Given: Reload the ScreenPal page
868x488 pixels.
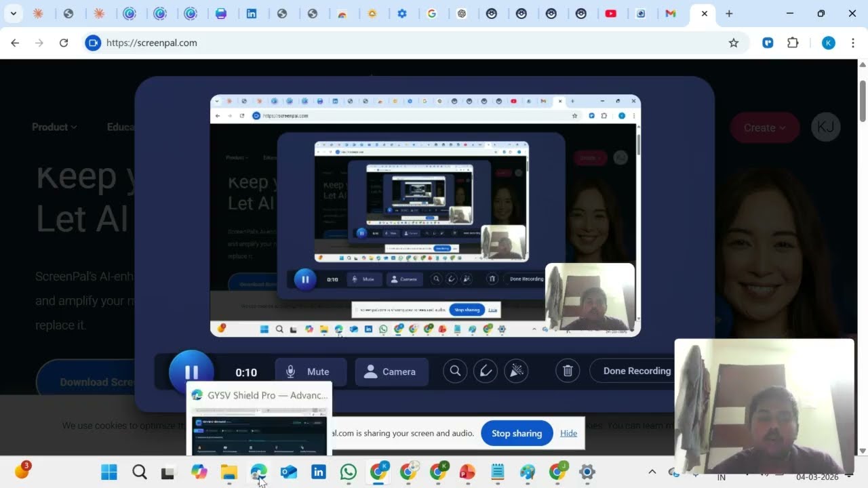Looking at the screenshot, I should tap(64, 43).
